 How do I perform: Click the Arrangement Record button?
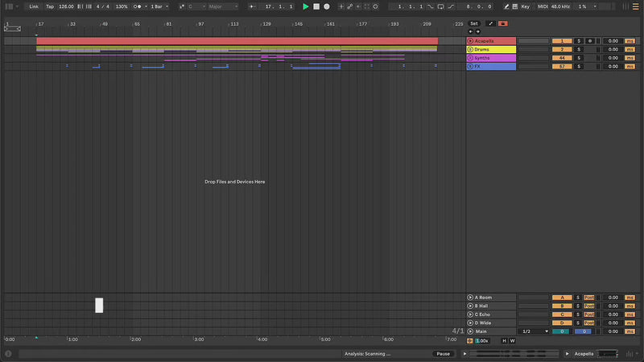[327, 6]
